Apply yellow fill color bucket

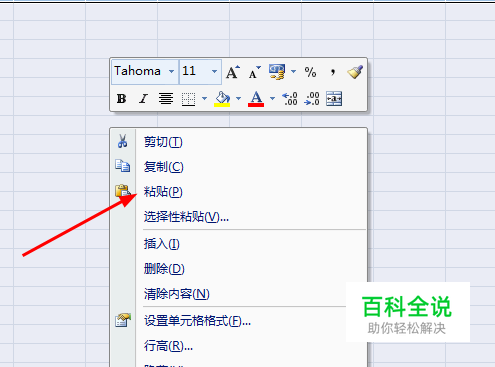(x=222, y=99)
